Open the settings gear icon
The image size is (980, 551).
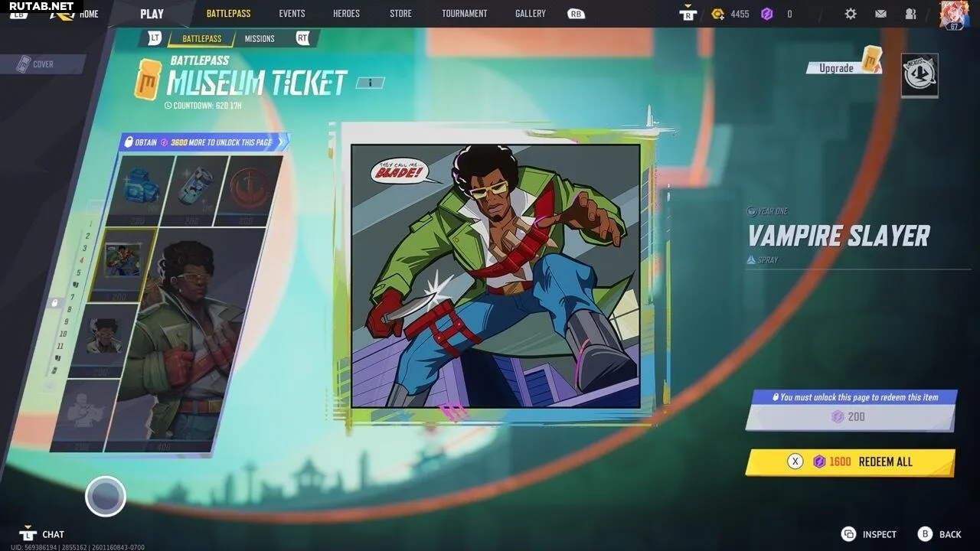(x=851, y=14)
